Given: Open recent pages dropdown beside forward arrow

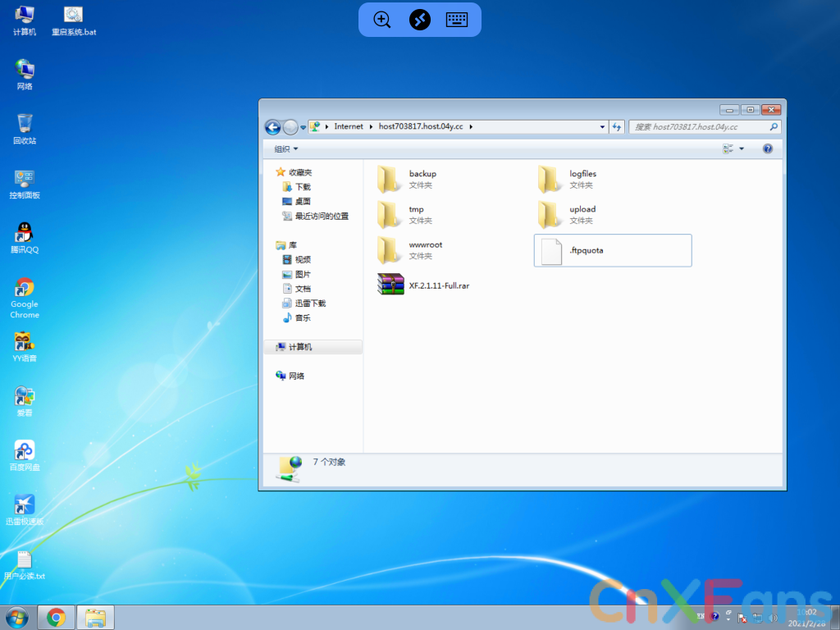Looking at the screenshot, I should pyautogui.click(x=304, y=127).
